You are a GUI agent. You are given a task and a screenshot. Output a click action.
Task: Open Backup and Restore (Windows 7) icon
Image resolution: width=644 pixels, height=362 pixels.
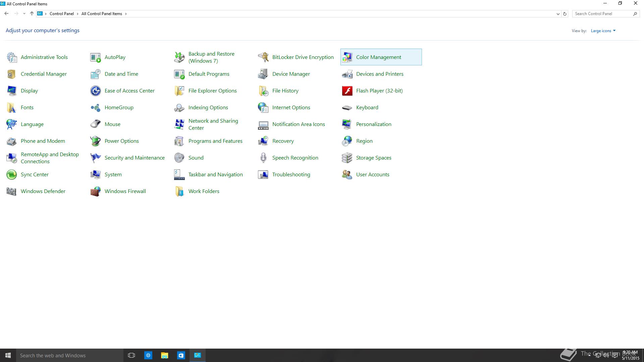tap(179, 57)
